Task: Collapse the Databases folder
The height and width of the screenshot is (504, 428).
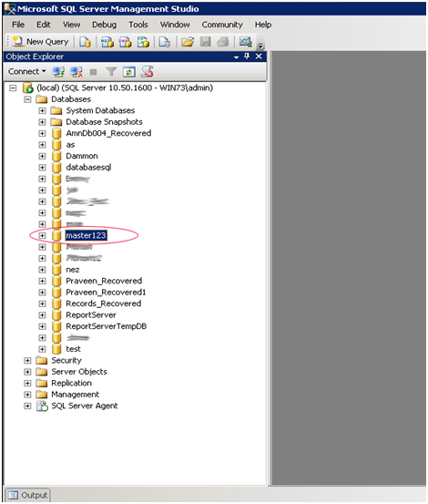Action: tap(27, 99)
